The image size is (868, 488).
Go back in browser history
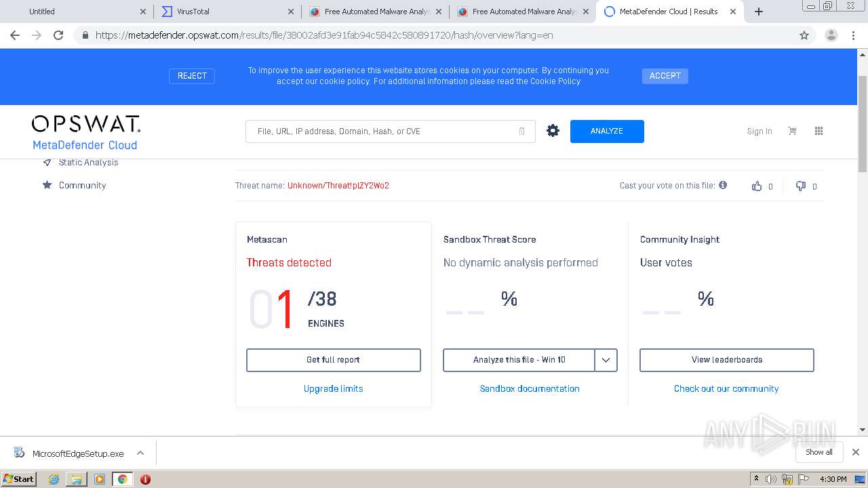pos(15,35)
